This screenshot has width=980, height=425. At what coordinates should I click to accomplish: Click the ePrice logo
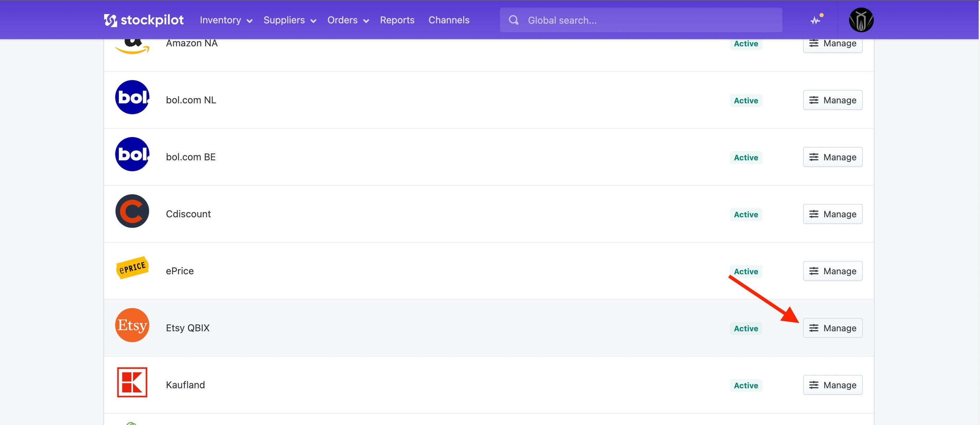[x=132, y=268]
